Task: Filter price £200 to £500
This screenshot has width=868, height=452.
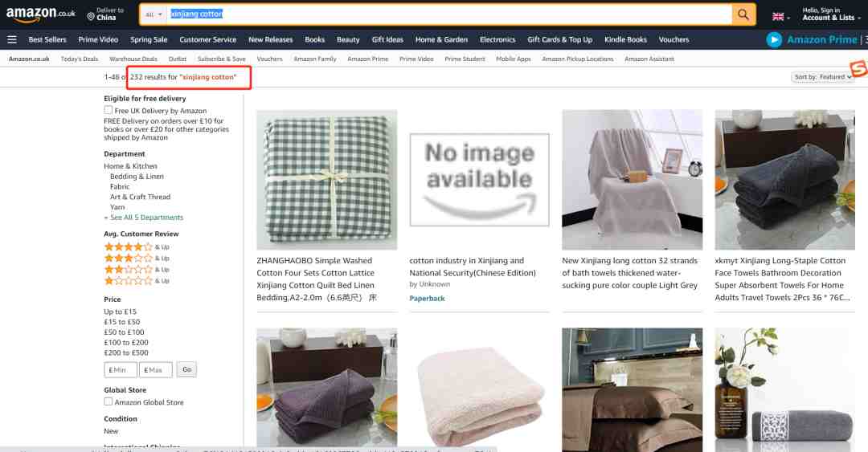Action: tap(126, 352)
